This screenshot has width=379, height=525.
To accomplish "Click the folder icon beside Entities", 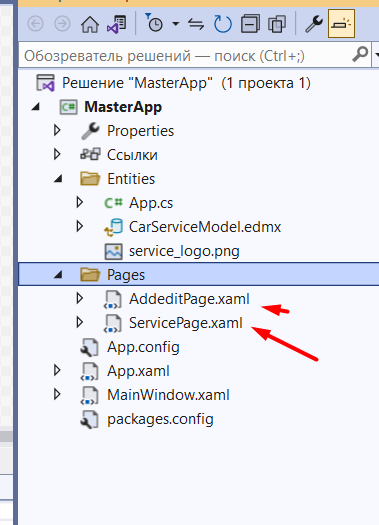I will 90,179.
